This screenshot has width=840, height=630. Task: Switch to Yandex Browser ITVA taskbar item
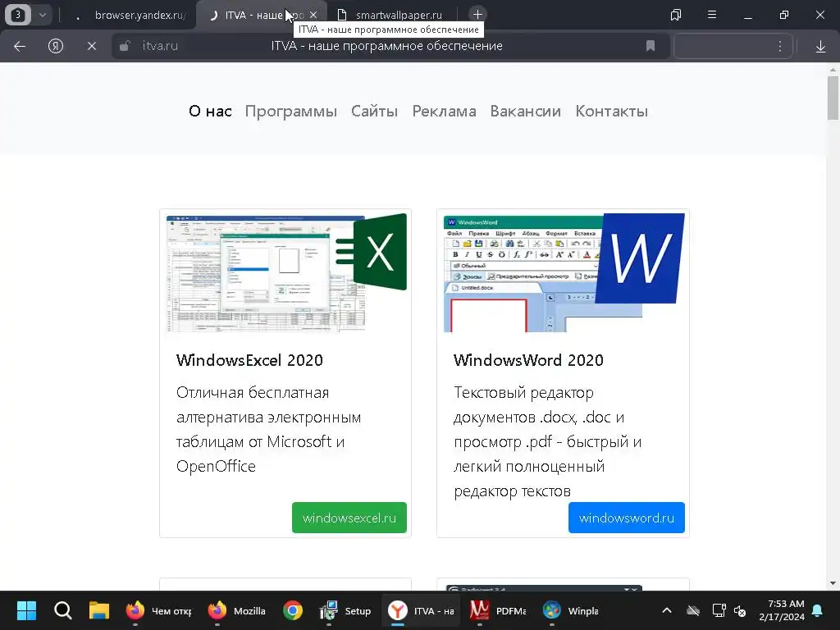tap(421, 610)
